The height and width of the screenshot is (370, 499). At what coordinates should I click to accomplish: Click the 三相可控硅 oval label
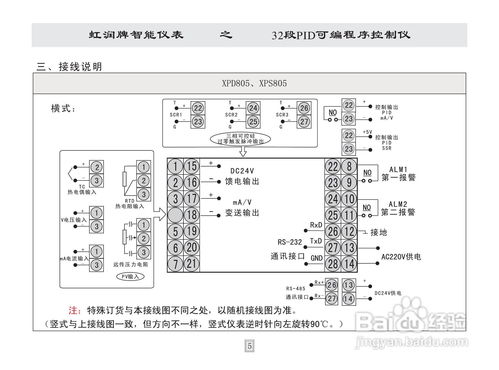240,139
